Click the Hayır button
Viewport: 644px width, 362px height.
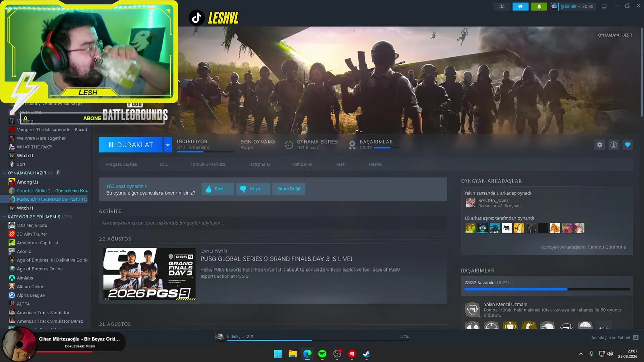(253, 189)
